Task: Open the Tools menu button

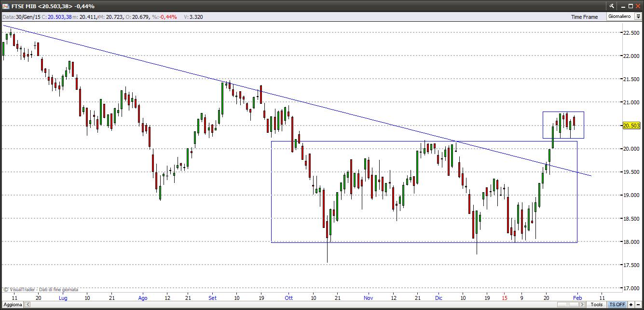Action: [597, 304]
